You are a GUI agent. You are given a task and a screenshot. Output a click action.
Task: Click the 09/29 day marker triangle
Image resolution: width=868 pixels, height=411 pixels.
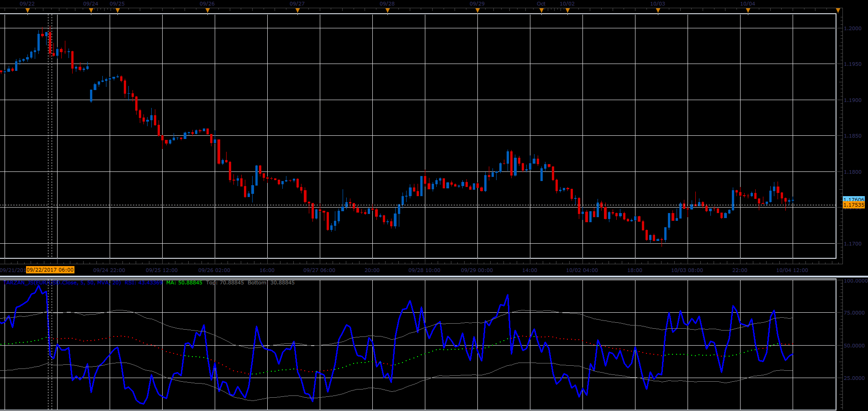click(x=477, y=11)
